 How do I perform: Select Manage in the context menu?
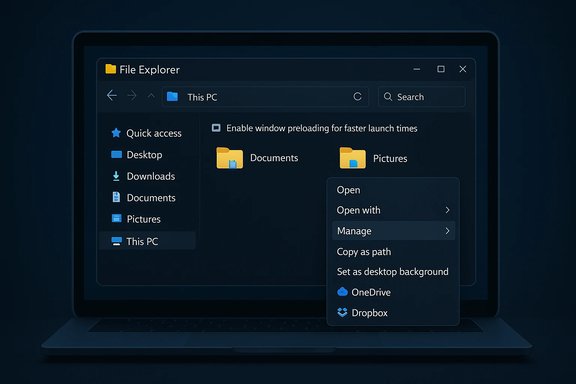click(393, 231)
